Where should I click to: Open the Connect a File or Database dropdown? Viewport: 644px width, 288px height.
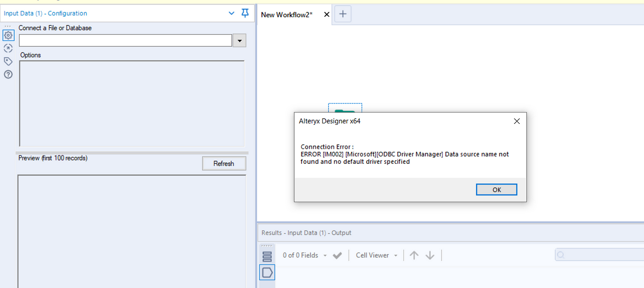[239, 41]
